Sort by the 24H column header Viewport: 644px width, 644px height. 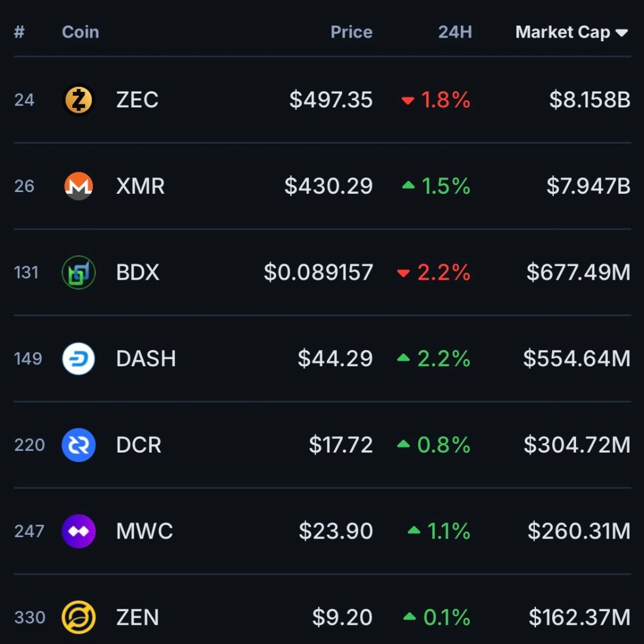tap(455, 33)
